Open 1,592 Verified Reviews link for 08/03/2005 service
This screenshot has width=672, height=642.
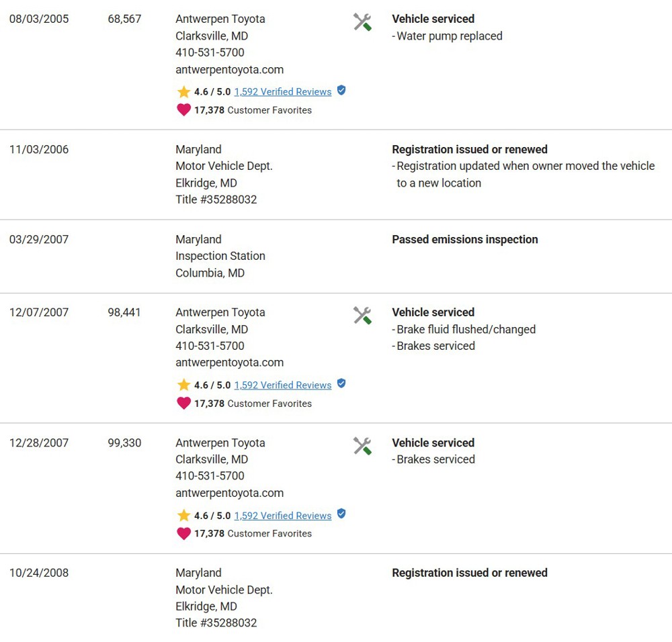283,91
